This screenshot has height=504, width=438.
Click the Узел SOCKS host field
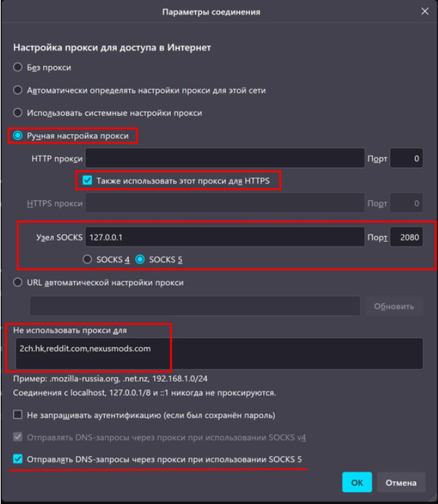pyautogui.click(x=225, y=237)
